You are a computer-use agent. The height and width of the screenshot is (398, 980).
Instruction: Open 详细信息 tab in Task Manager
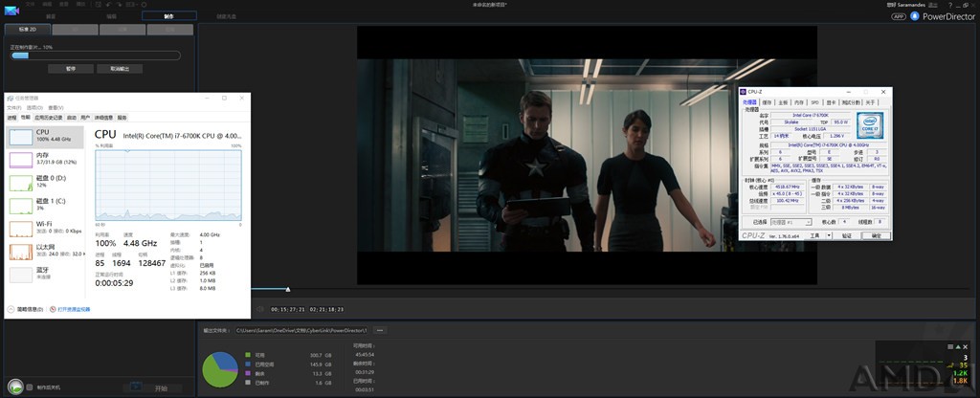[104, 118]
